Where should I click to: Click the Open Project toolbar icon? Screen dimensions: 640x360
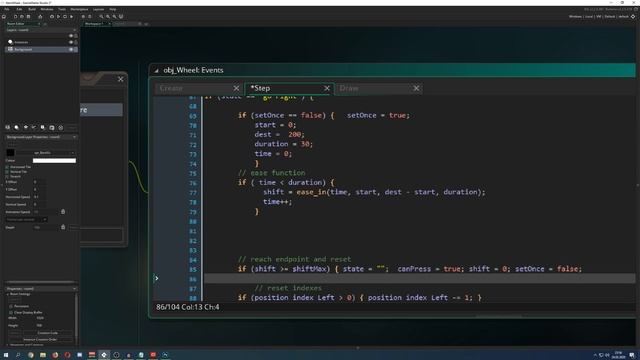pos(22,17)
